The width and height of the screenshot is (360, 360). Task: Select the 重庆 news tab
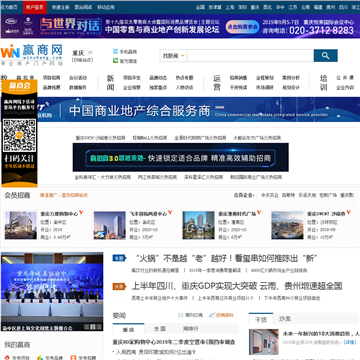(128, 329)
